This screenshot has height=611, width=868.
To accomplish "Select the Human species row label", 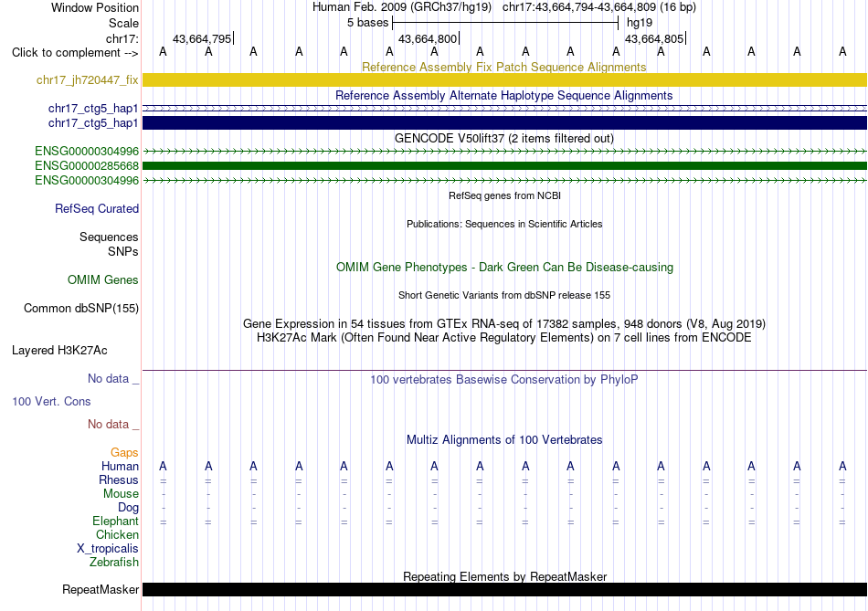I will click(x=120, y=467).
